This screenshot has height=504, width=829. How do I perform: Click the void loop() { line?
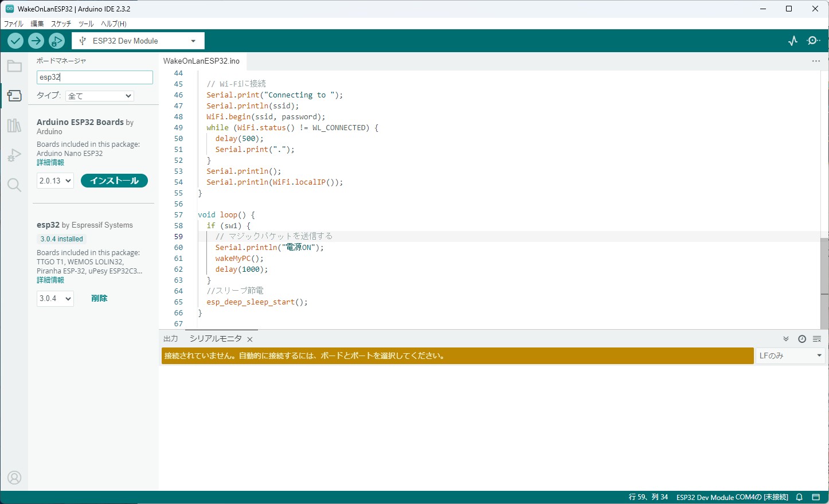coord(226,215)
